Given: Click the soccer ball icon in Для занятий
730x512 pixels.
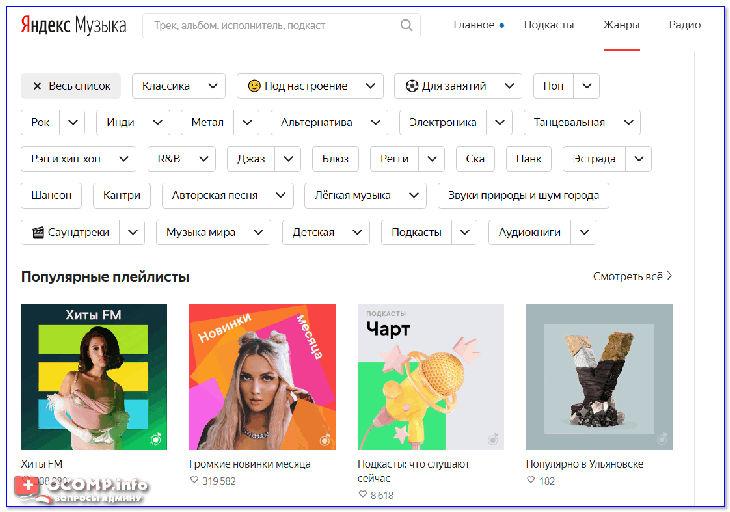Looking at the screenshot, I should point(411,86).
